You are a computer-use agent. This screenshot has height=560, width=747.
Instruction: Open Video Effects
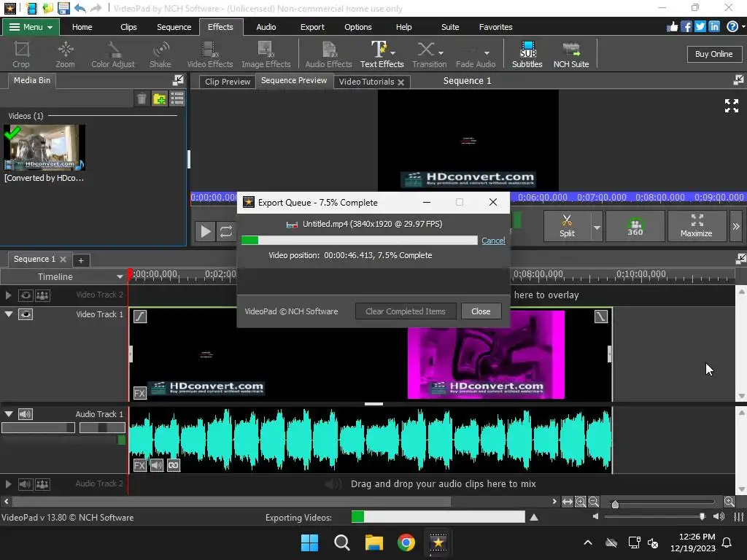209,54
